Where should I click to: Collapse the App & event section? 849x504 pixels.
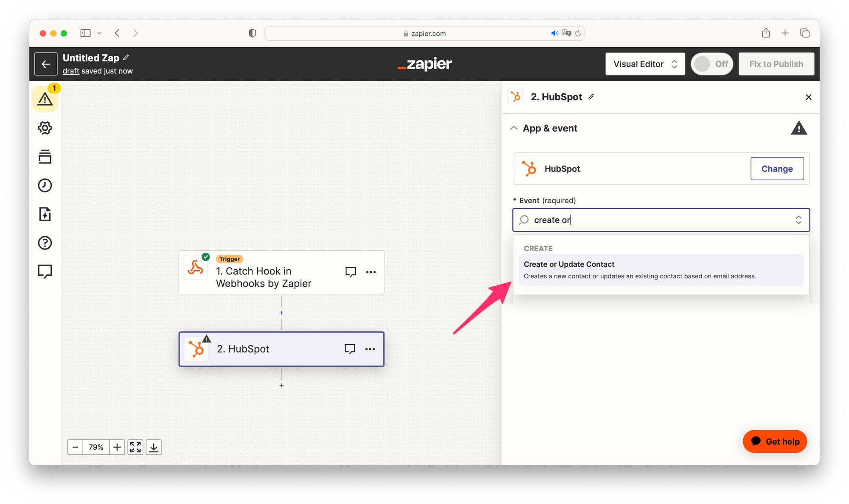coord(514,128)
